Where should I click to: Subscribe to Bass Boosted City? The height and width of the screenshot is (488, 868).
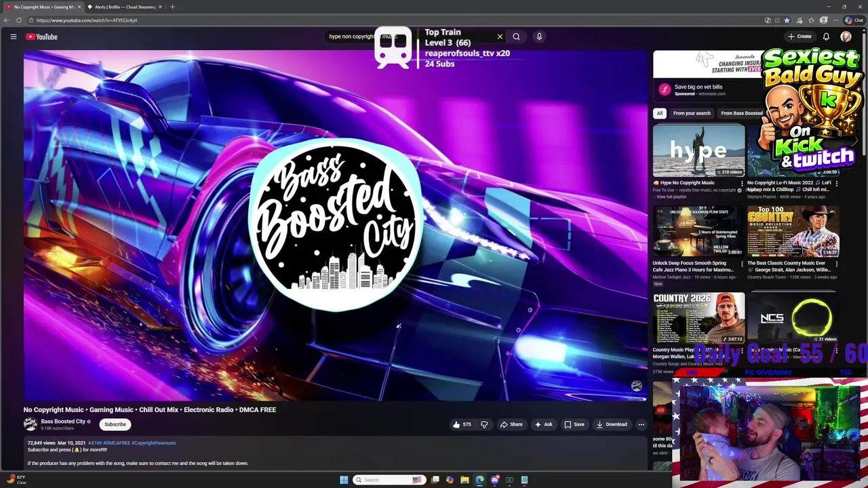click(115, 424)
